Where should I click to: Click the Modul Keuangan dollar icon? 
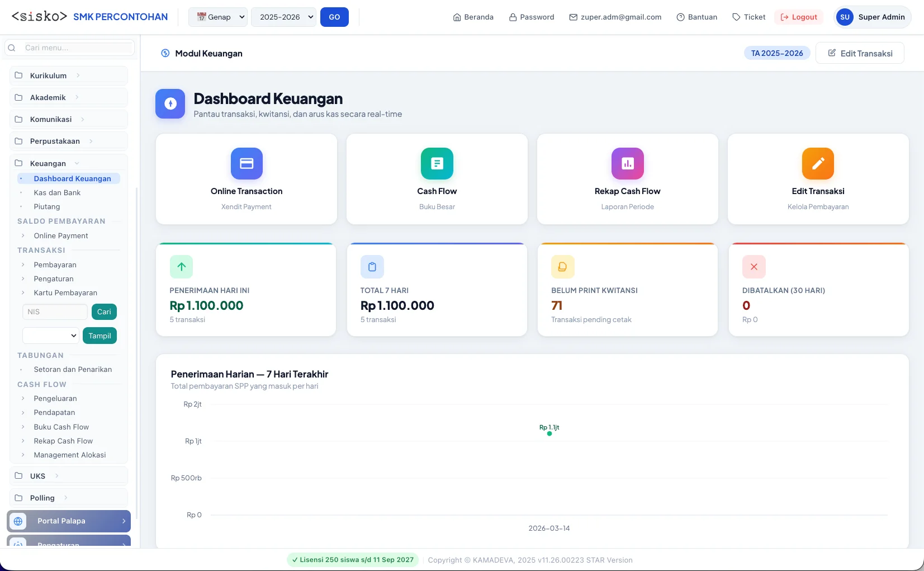[165, 53]
